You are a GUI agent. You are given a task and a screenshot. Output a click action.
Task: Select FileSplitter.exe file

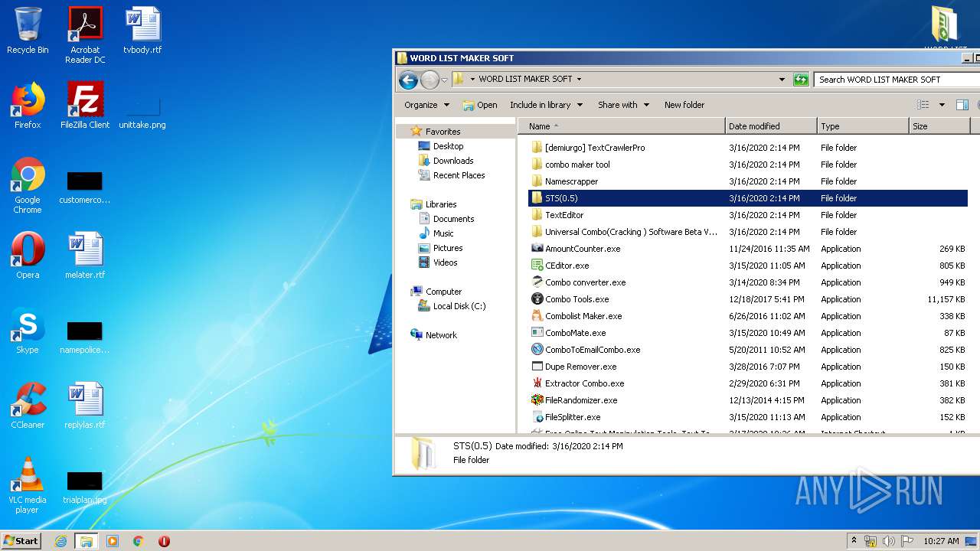566,417
